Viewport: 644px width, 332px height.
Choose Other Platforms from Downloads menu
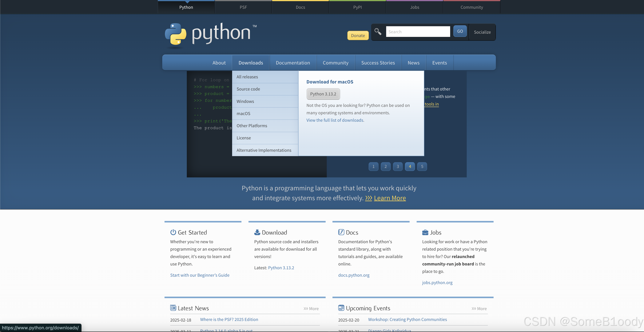tap(265, 126)
